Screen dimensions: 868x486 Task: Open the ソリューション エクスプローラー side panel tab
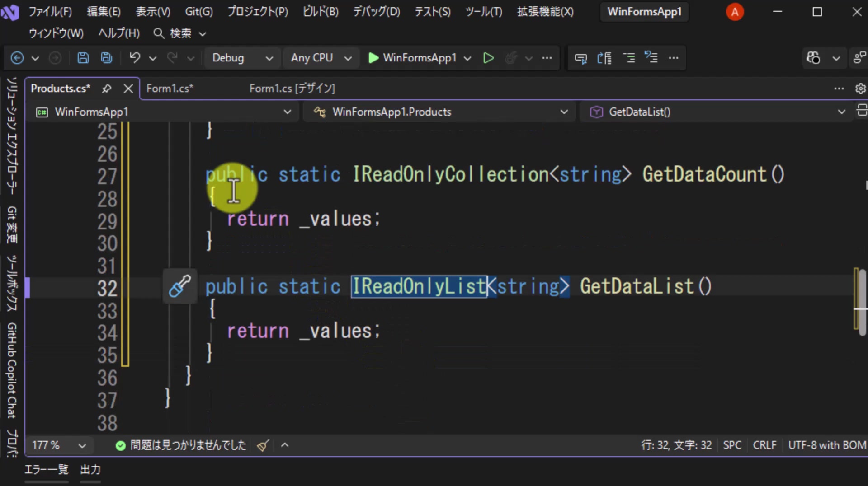click(12, 136)
